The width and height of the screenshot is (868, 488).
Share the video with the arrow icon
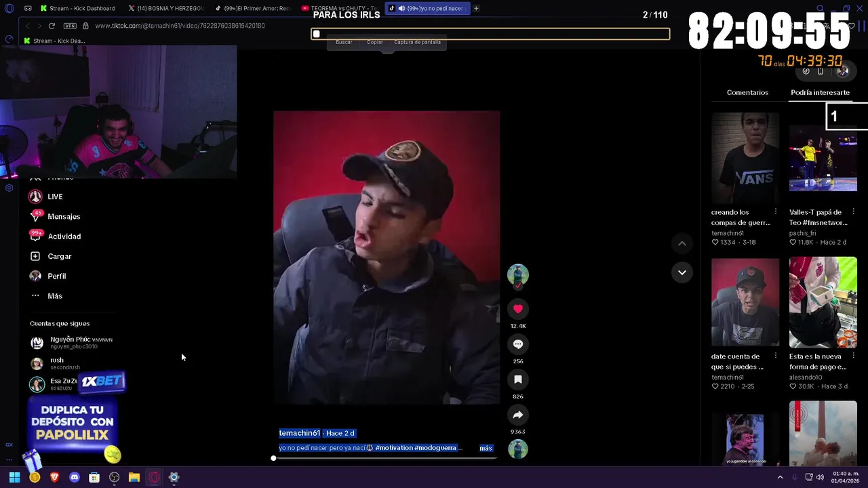point(517,415)
